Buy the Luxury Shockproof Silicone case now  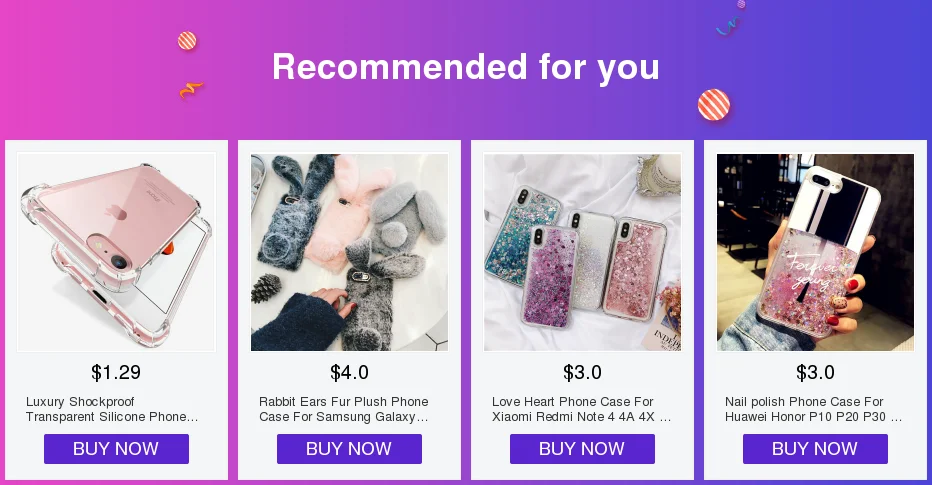click(116, 449)
